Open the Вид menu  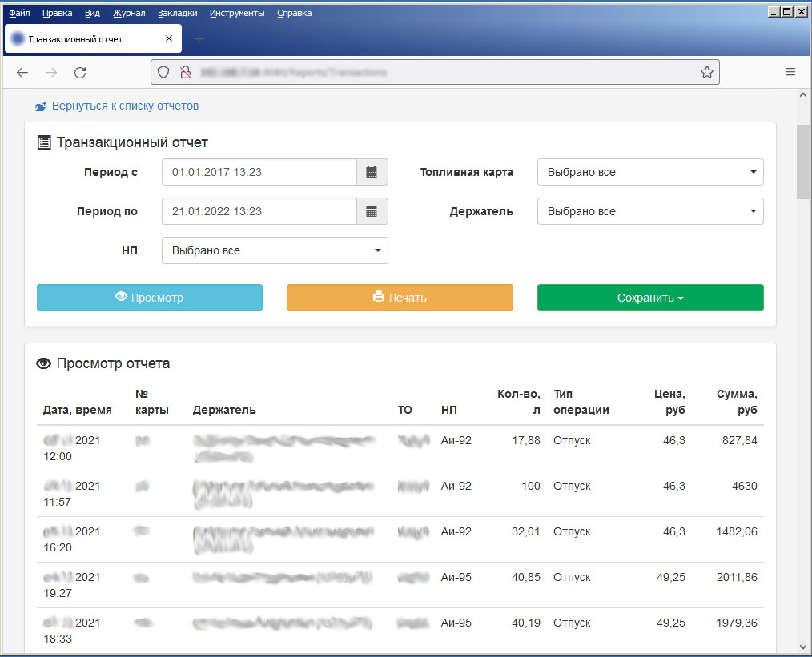click(x=93, y=13)
